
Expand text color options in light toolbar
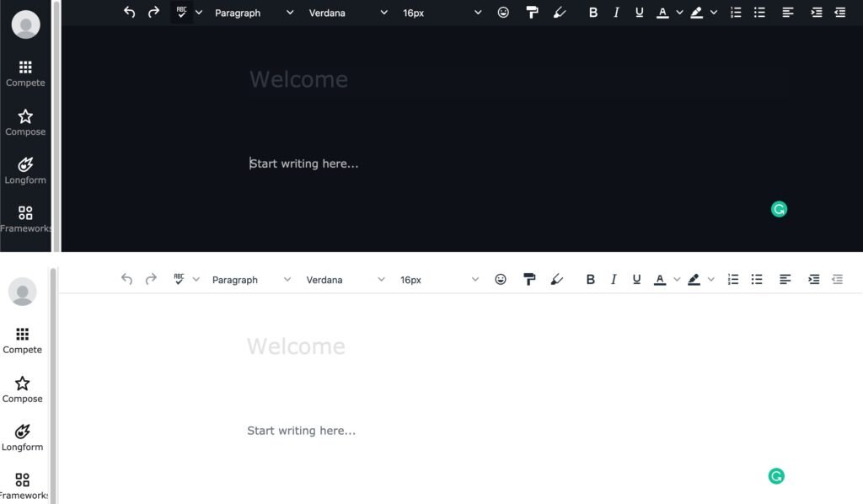click(677, 279)
